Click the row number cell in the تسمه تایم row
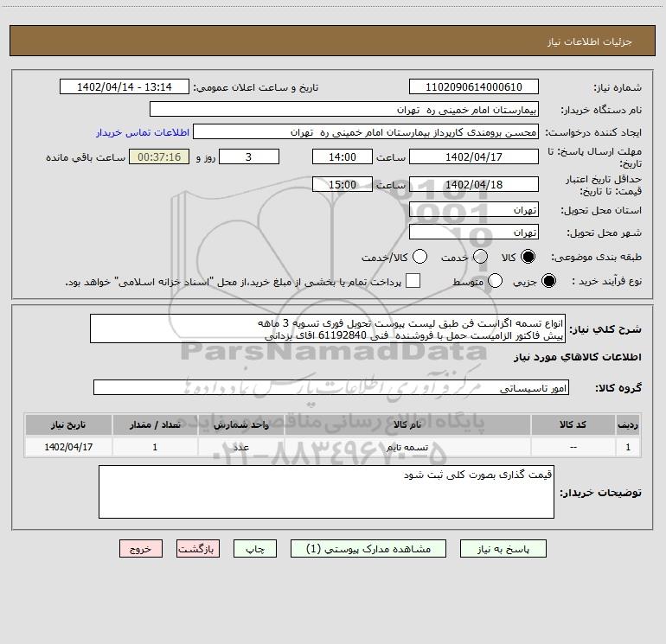 tap(628, 447)
